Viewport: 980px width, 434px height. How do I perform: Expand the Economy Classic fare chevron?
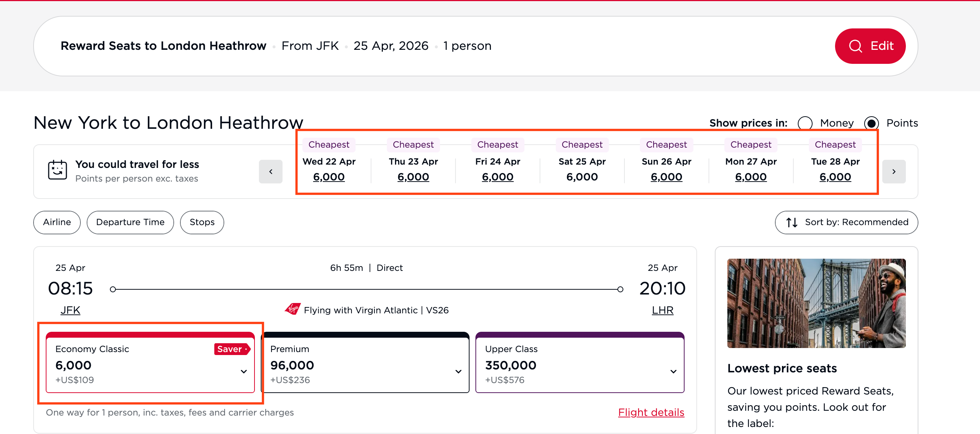pyautogui.click(x=244, y=371)
